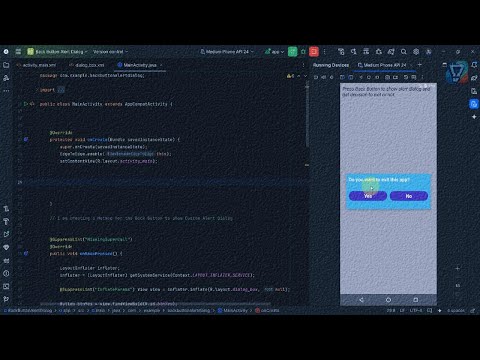Select the Running Devices panel title
480x360 pixels.
331,65
